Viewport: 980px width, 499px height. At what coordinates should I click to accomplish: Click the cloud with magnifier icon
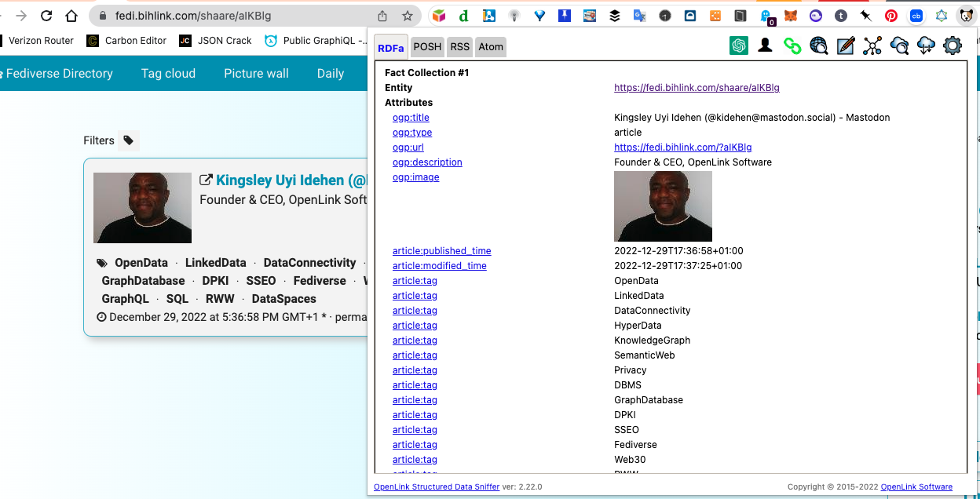(x=899, y=46)
